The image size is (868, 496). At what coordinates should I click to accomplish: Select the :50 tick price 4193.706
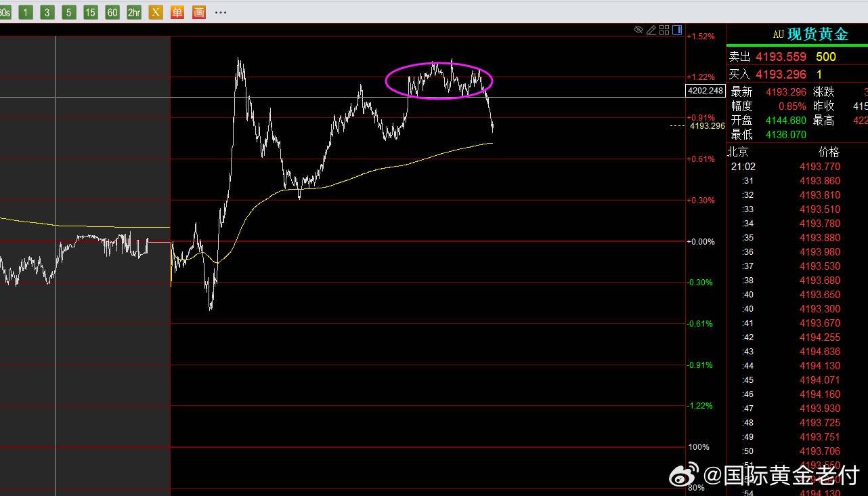(x=820, y=451)
